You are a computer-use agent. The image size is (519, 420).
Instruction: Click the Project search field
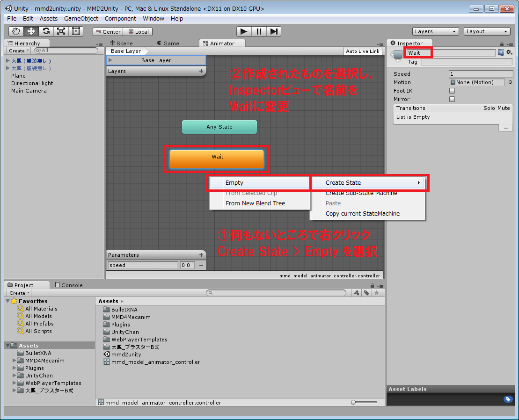pyautogui.click(x=276, y=293)
